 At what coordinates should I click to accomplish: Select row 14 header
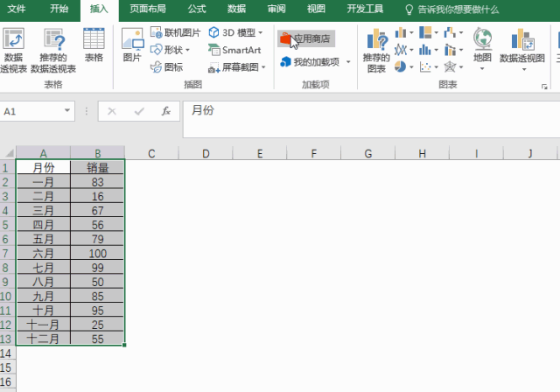7,353
